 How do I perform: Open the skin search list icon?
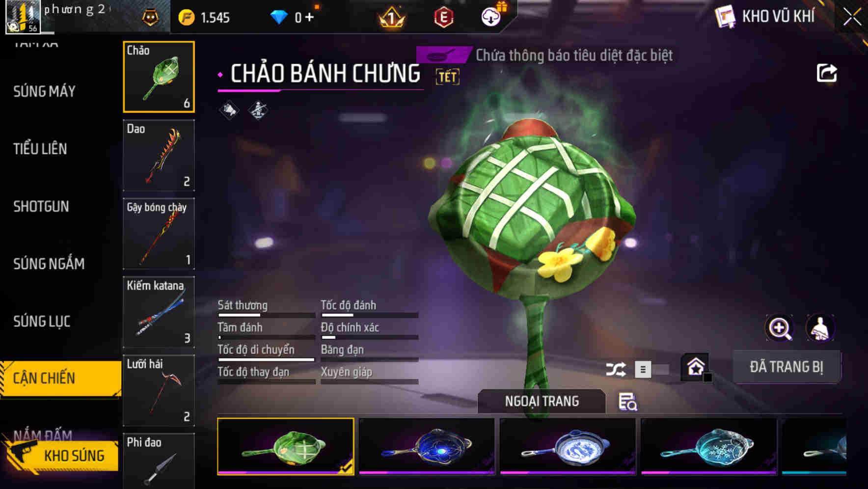pyautogui.click(x=627, y=402)
